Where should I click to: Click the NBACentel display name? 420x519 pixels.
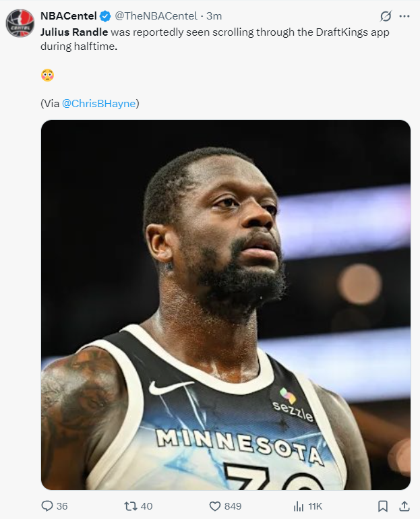click(68, 16)
